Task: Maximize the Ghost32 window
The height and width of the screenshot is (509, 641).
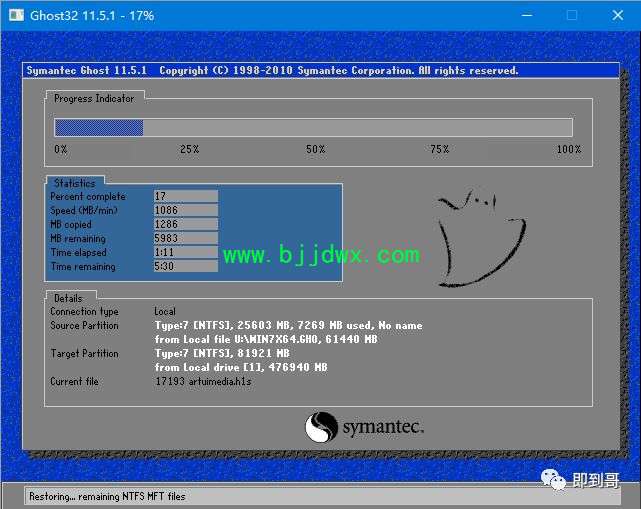Action: [x=572, y=16]
